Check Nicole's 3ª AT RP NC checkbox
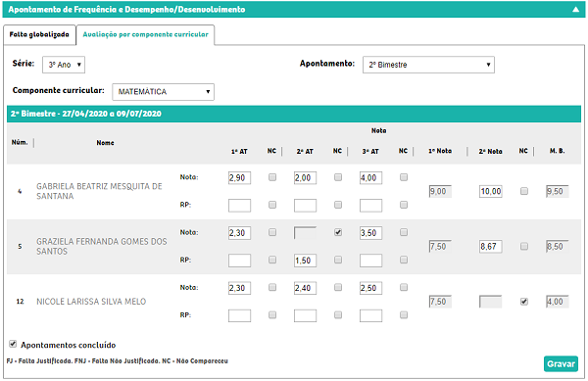Screen dimensions: 588x381 tap(404, 315)
